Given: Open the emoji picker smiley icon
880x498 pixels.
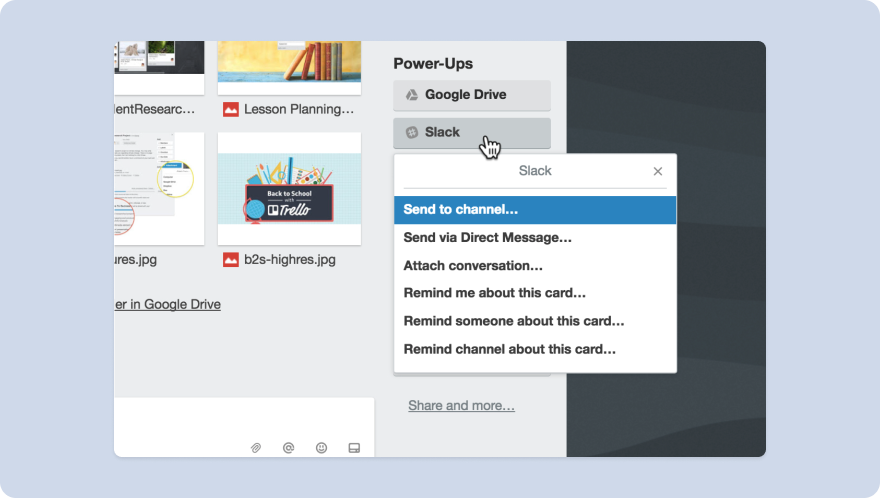Looking at the screenshot, I should [321, 448].
